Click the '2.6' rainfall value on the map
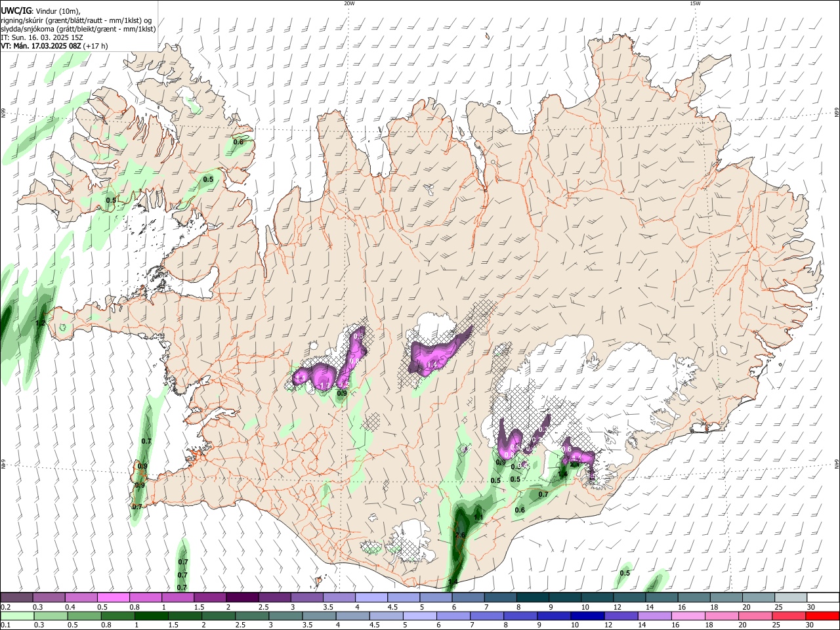 click(460, 535)
